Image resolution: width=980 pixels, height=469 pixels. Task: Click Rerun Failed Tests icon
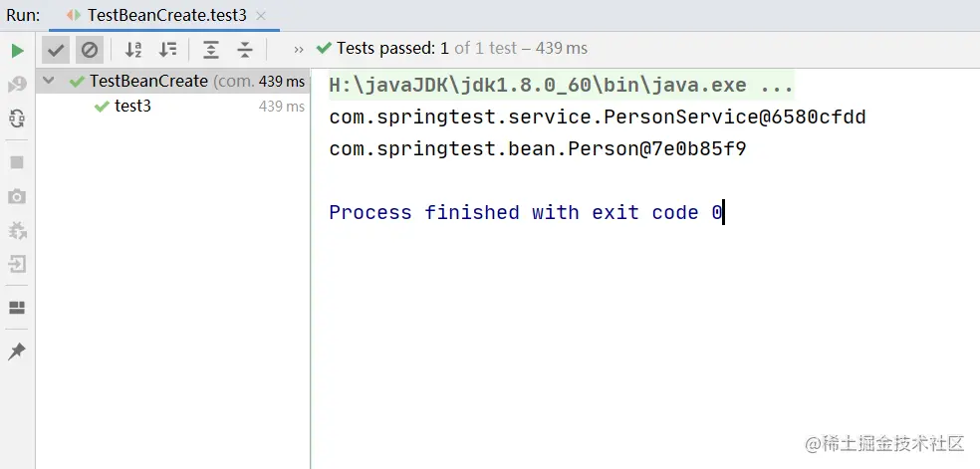click(18, 85)
